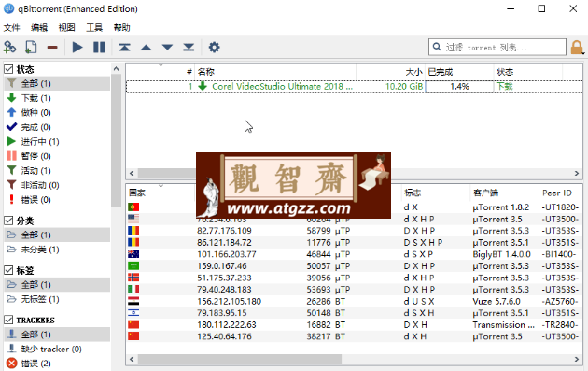588x371 pixels.
Task: Open the 视图 menu
Action: click(67, 27)
